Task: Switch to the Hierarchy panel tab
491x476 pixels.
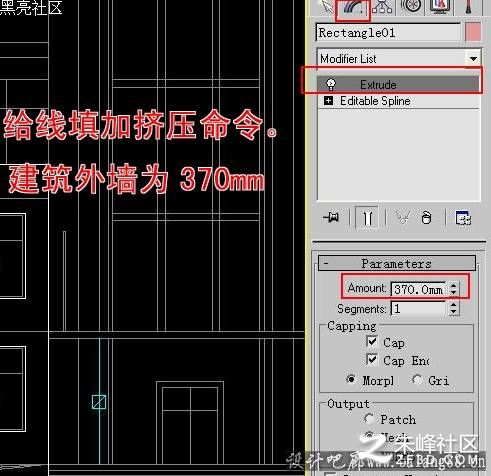Action: 382,7
